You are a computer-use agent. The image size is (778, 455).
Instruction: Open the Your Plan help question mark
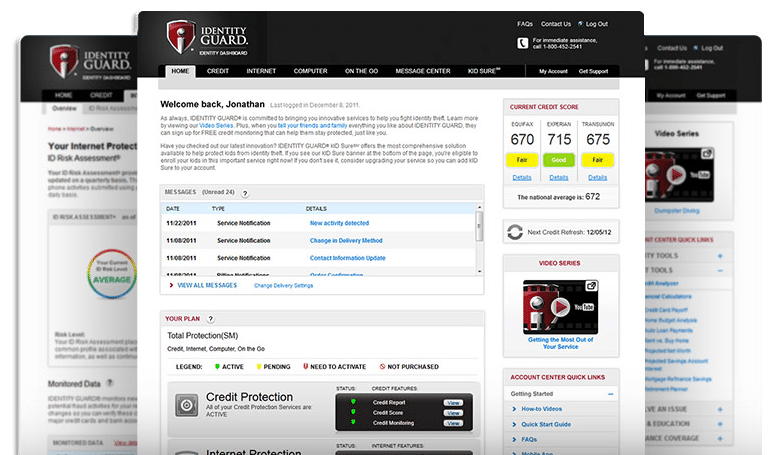[210, 319]
